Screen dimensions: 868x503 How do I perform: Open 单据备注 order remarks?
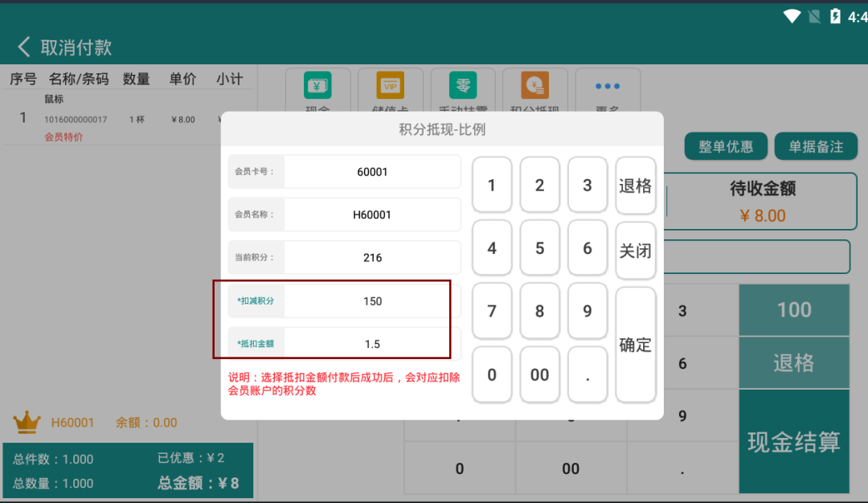pos(816,146)
